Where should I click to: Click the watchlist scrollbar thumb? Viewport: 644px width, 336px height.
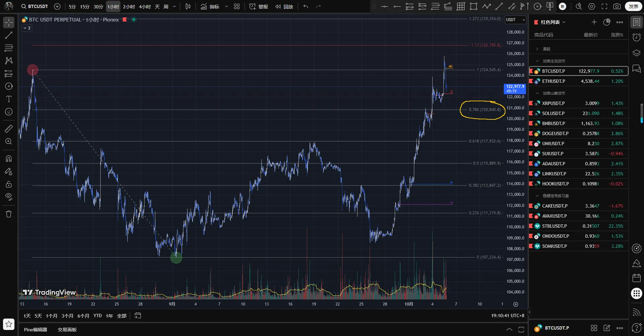point(642,113)
